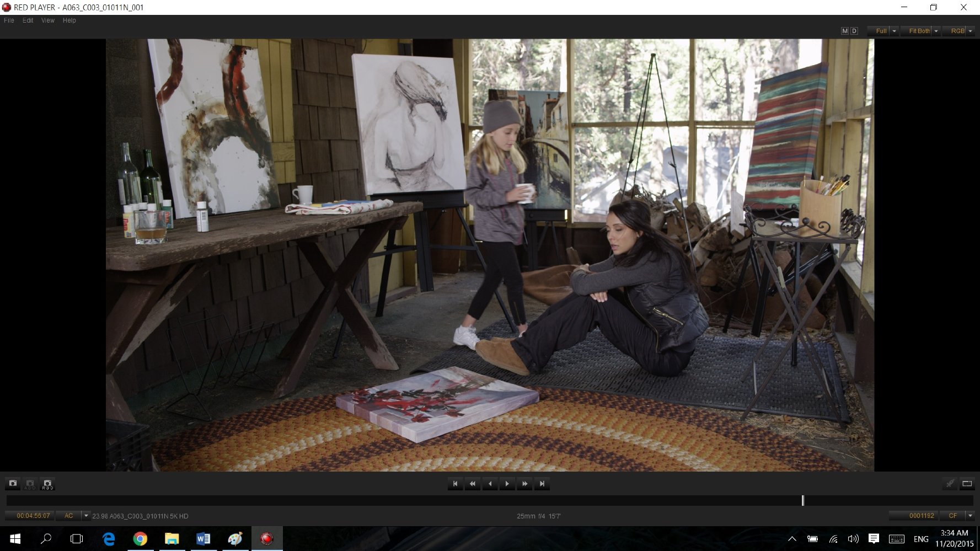The width and height of the screenshot is (980, 551).
Task: Close the RED PLAYER window
Action: coord(963,7)
